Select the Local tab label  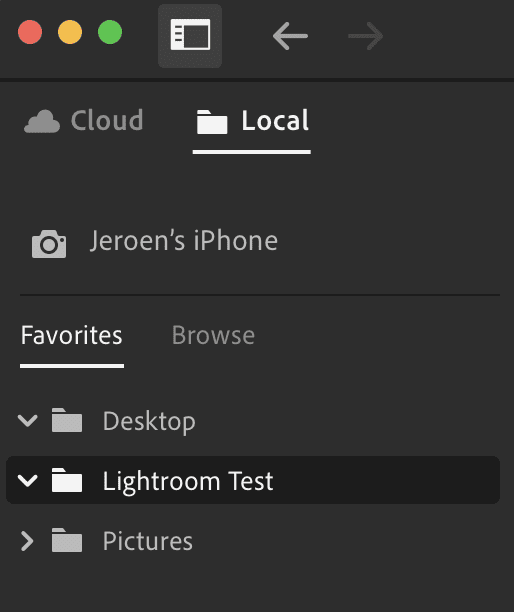[275, 120]
